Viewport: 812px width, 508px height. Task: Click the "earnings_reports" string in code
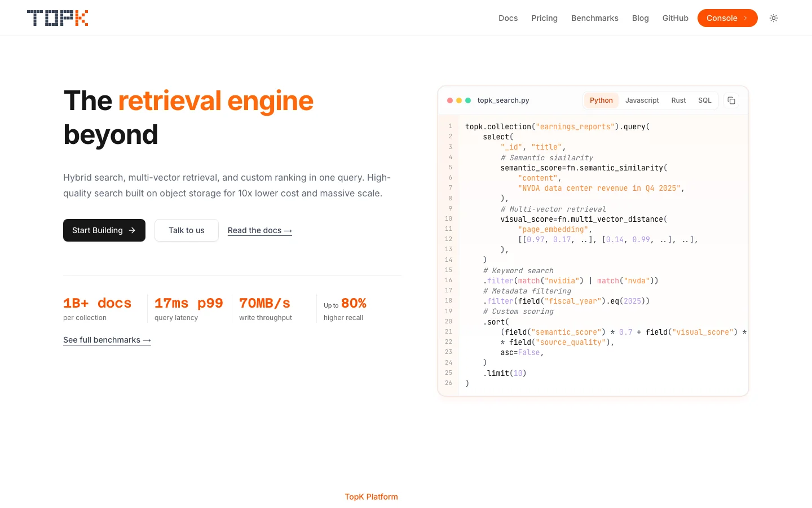(x=575, y=126)
